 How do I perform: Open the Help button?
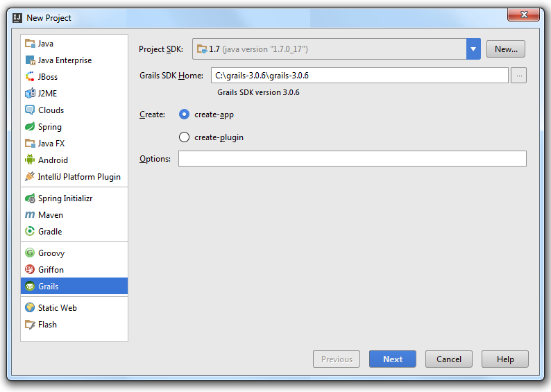(505, 359)
